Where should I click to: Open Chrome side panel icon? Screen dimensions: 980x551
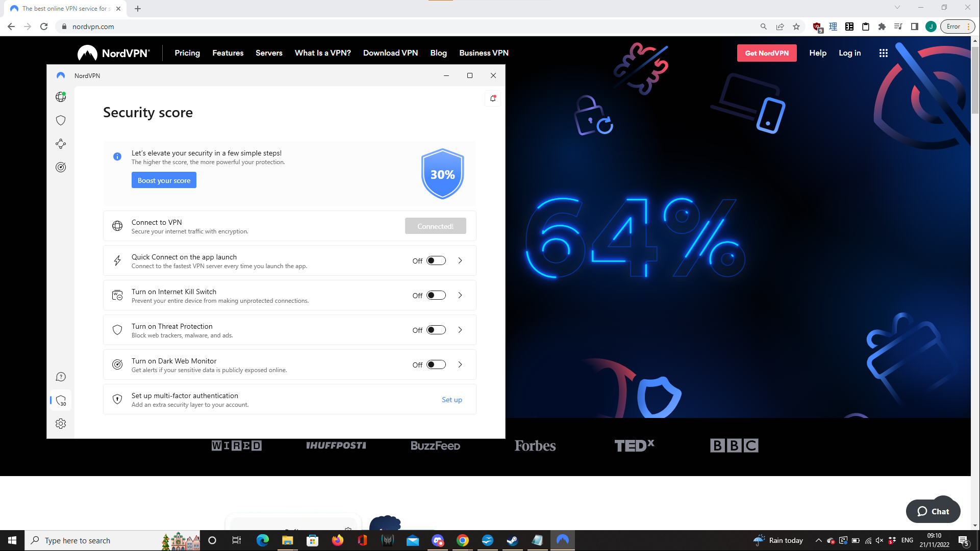click(x=915, y=27)
